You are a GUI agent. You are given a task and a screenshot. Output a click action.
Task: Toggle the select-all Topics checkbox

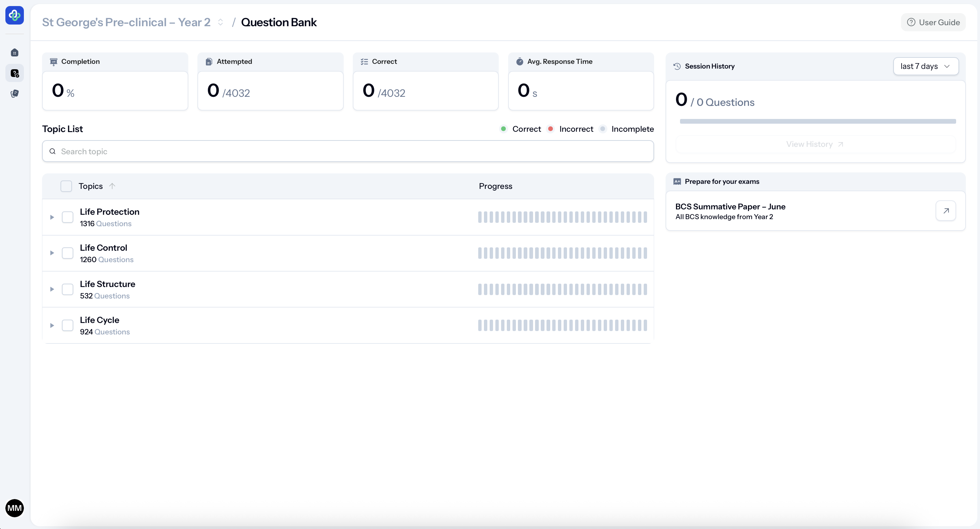coord(66,186)
